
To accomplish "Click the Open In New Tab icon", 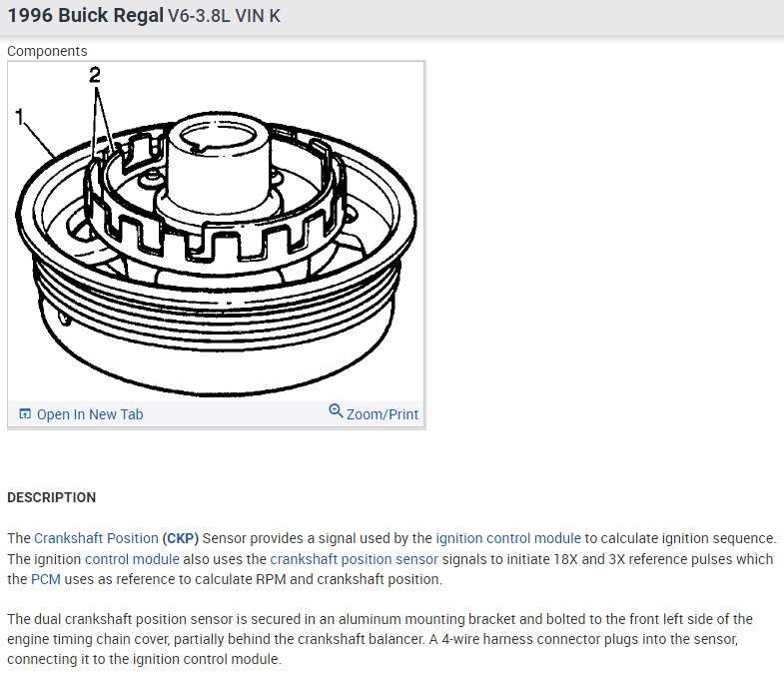I will tap(25, 413).
